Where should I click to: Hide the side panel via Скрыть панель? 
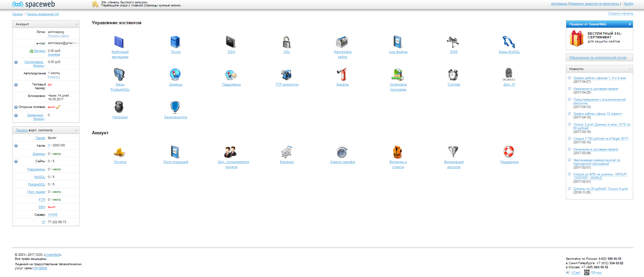pos(621,13)
